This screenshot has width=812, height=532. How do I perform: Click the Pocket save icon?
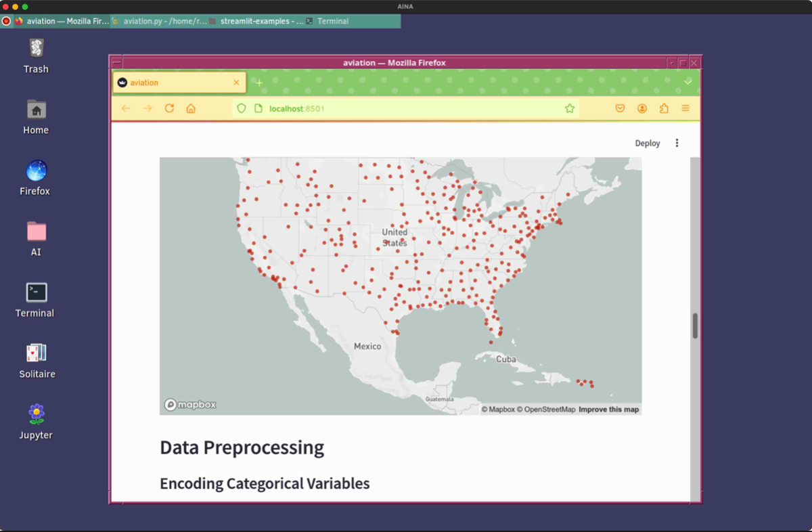[620, 108]
